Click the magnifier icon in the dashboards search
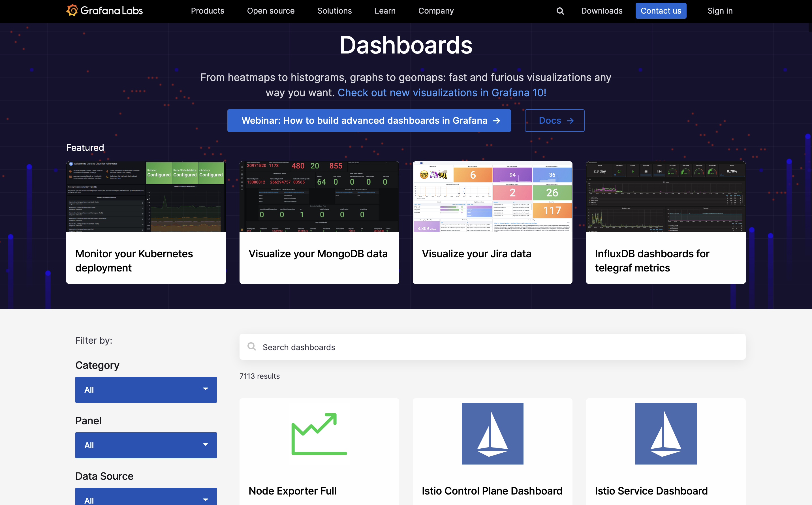The height and width of the screenshot is (505, 812). 251,347
